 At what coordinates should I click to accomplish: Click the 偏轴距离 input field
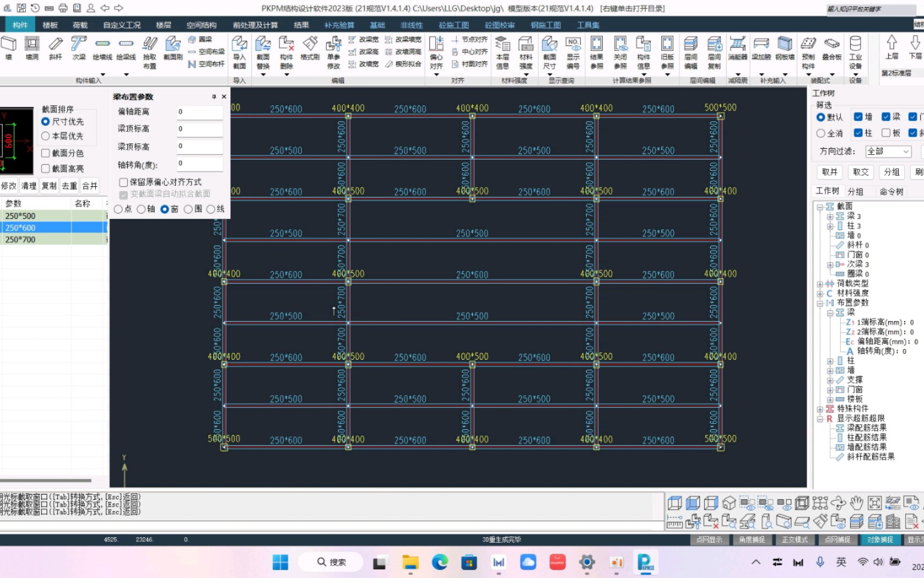[199, 112]
